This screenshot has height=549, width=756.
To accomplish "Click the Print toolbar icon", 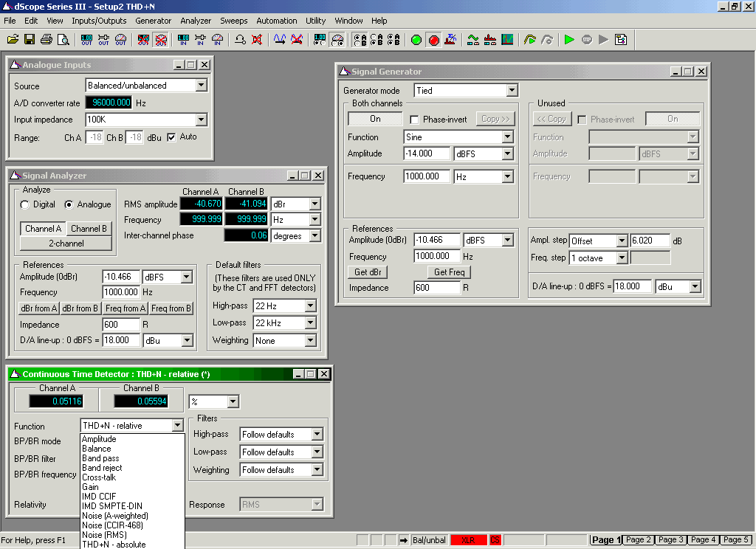I will (x=47, y=40).
